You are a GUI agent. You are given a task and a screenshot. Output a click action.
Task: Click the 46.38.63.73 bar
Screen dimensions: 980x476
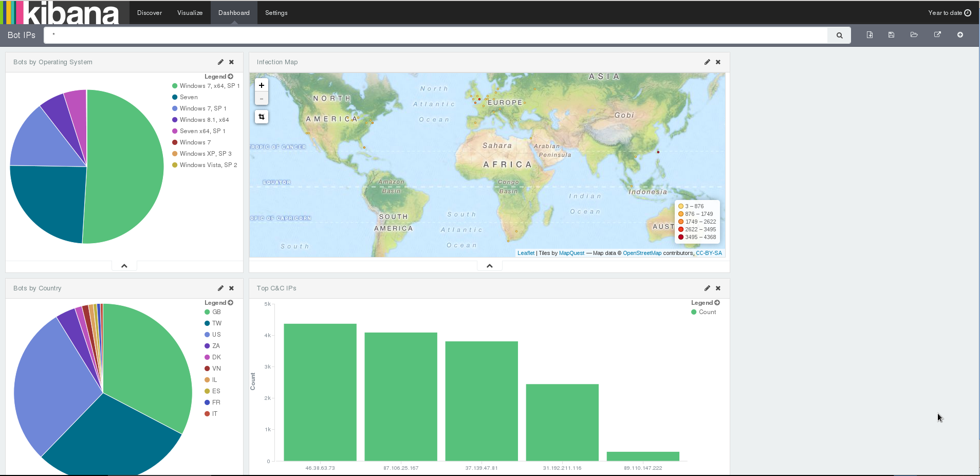tap(320, 392)
